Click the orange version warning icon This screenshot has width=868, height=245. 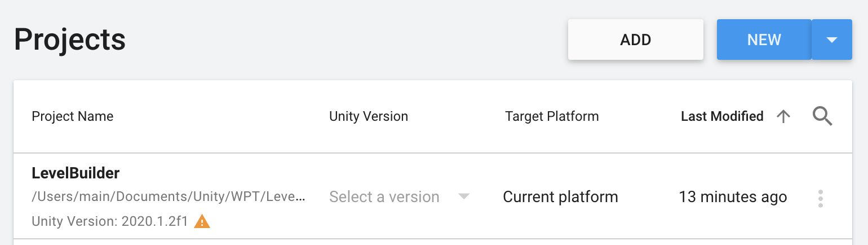202,221
